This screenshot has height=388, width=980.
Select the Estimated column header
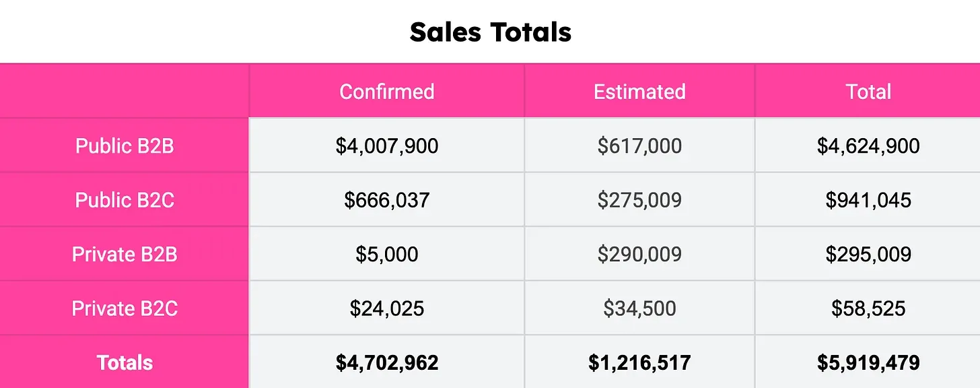[639, 92]
